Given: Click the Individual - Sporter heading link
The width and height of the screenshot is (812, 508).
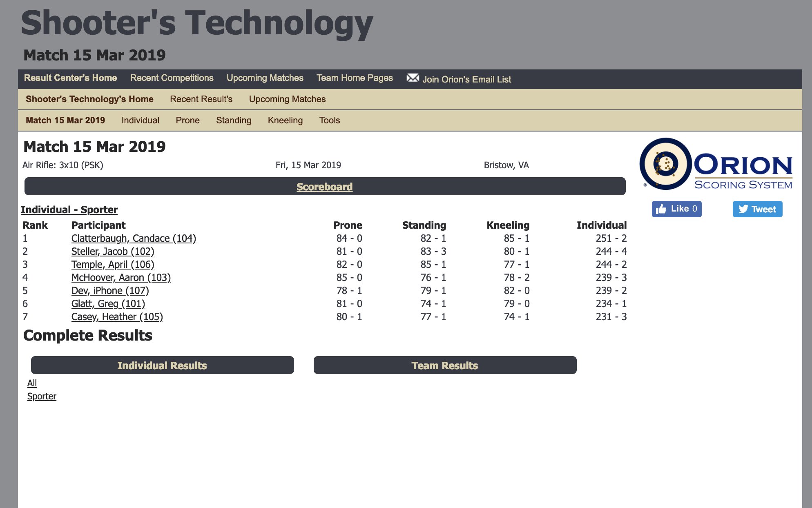Looking at the screenshot, I should (69, 210).
